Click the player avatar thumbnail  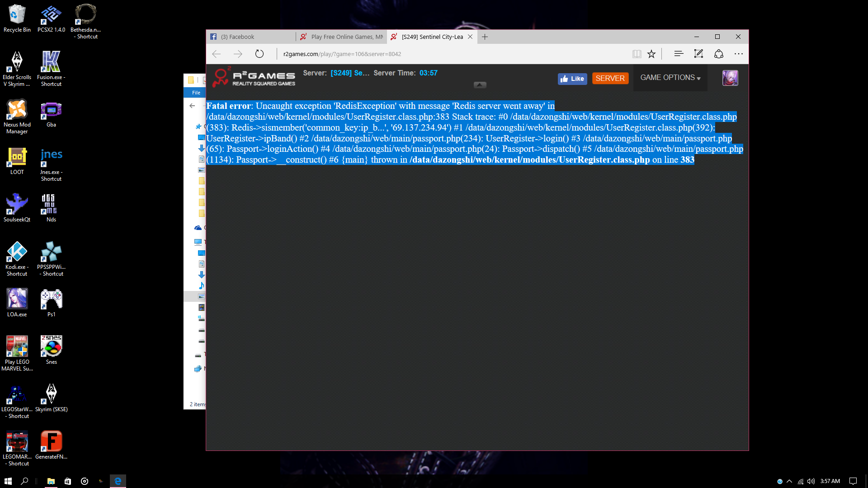click(730, 78)
